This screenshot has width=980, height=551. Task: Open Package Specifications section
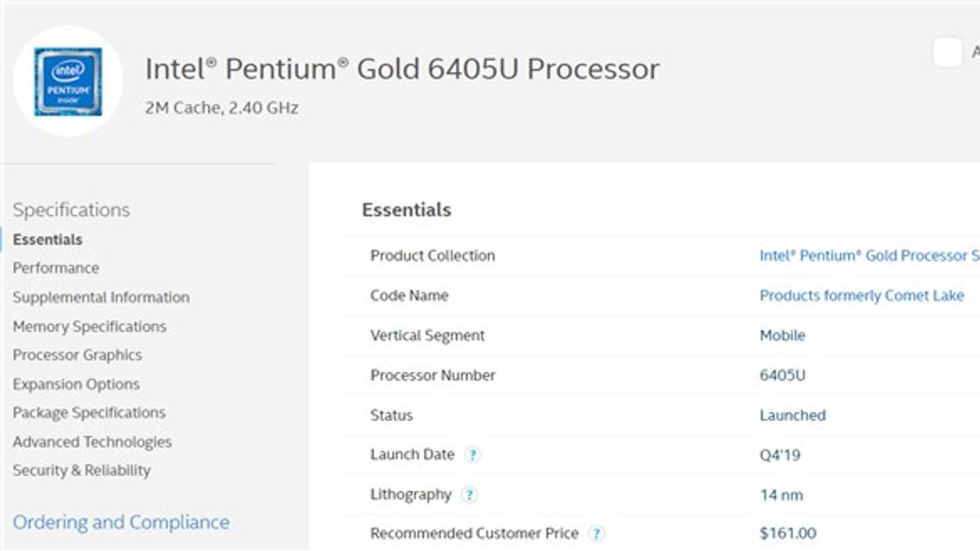[x=89, y=413]
